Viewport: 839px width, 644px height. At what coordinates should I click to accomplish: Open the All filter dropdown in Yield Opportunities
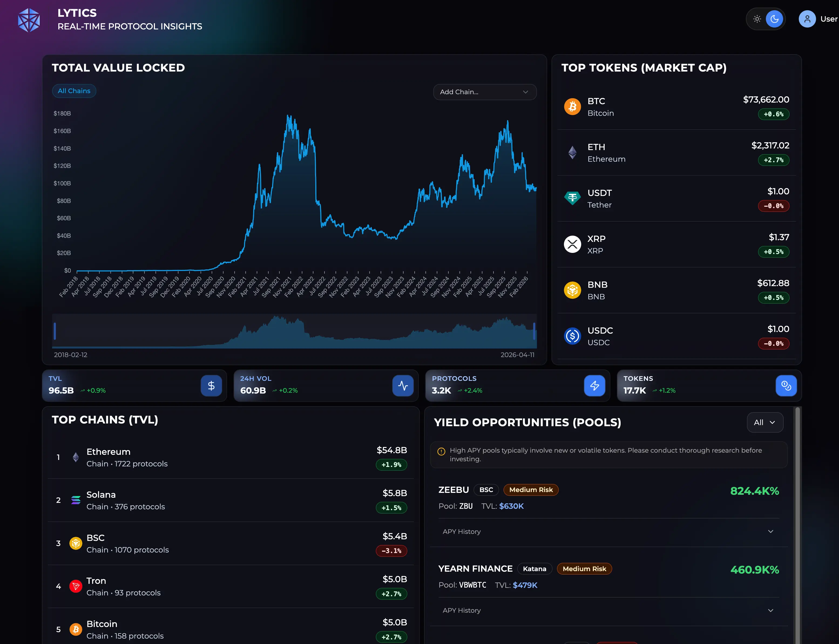[765, 422]
